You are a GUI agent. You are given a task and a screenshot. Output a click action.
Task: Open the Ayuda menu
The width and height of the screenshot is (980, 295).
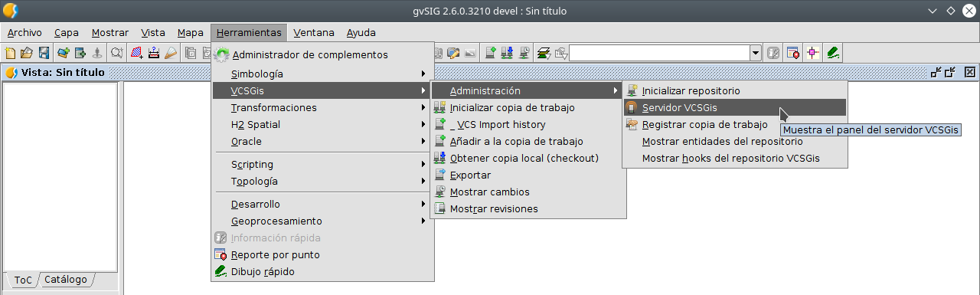pos(361,33)
